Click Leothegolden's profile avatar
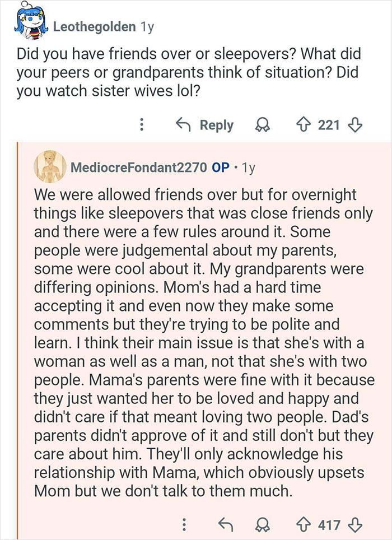The width and height of the screenshot is (392, 540). coord(30,24)
